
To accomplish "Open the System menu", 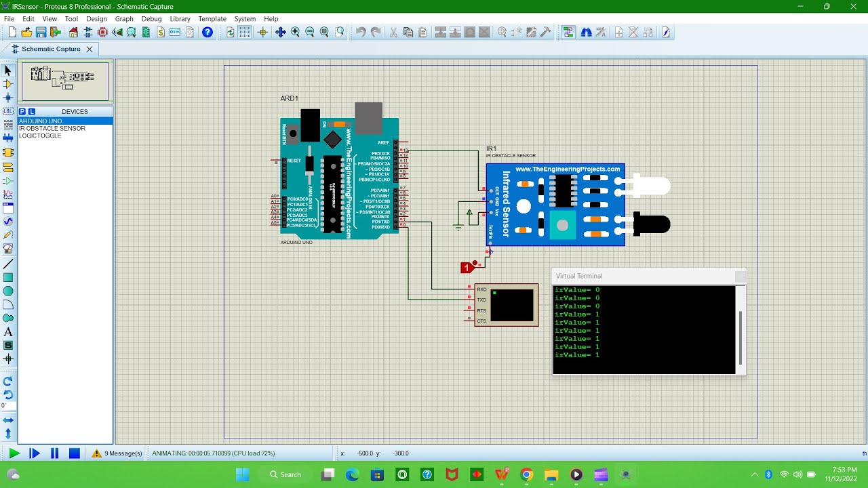I will pos(245,19).
